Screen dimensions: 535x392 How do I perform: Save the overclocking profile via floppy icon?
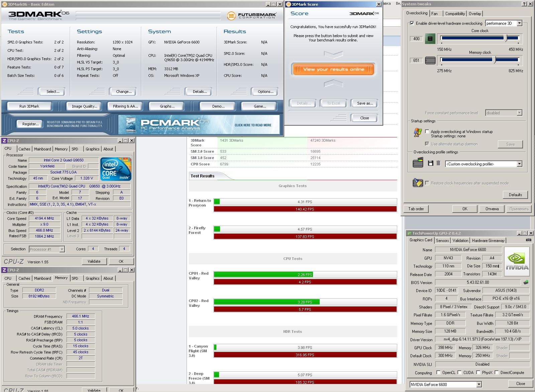click(431, 163)
